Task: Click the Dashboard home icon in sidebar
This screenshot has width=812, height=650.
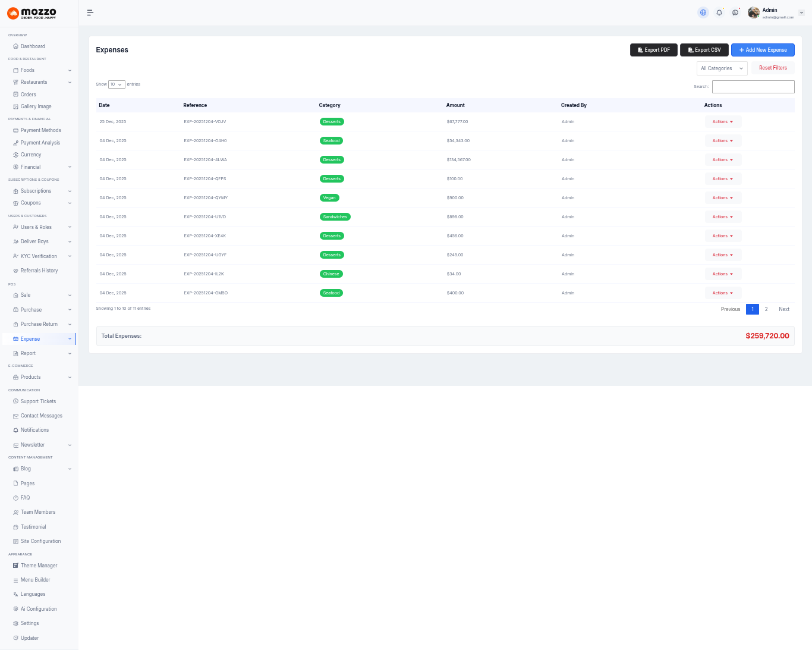Action: 15,46
